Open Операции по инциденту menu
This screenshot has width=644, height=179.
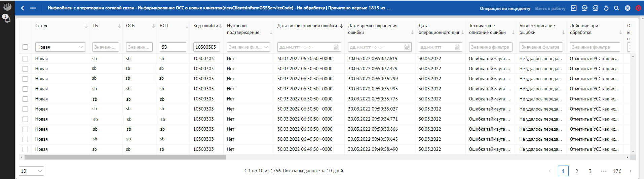pos(505,8)
